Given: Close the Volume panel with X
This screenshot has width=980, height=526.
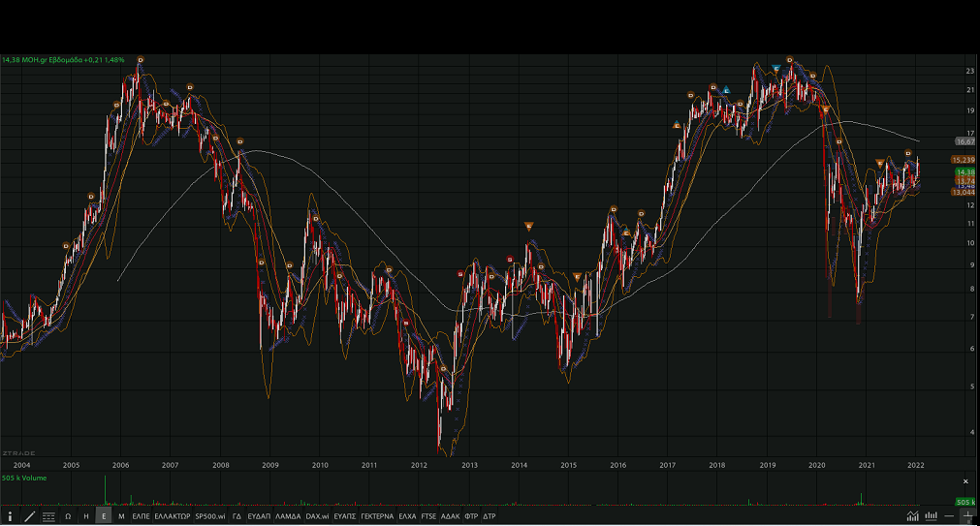Looking at the screenshot, I should pos(965,481).
